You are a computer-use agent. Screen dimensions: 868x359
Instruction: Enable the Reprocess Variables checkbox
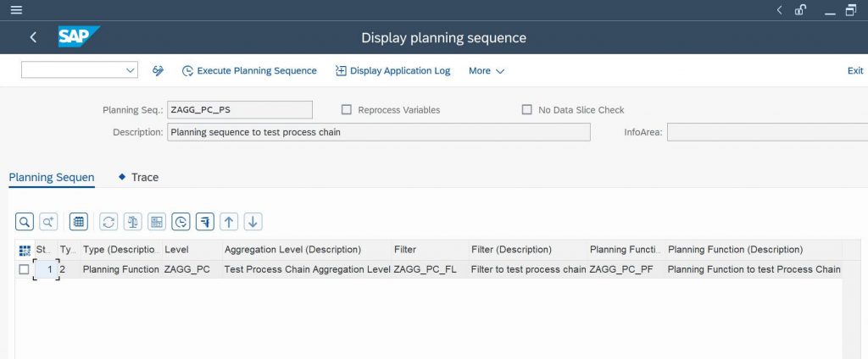347,109
